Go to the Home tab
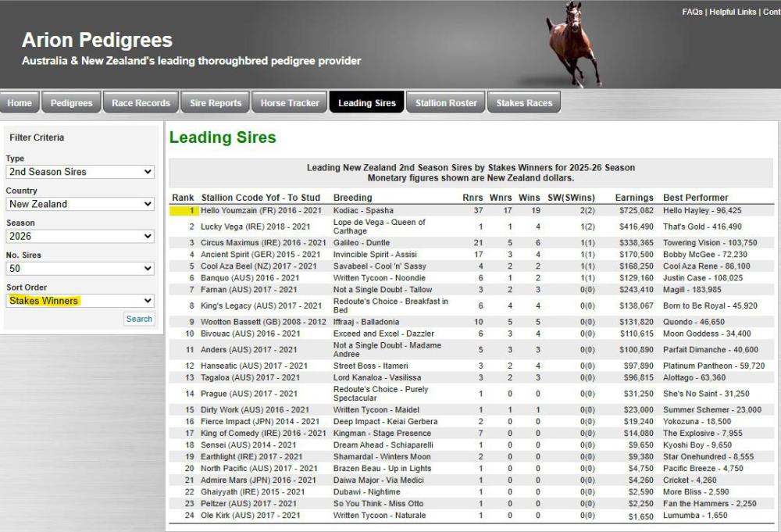Viewport: 781px width, 532px height. pos(20,102)
